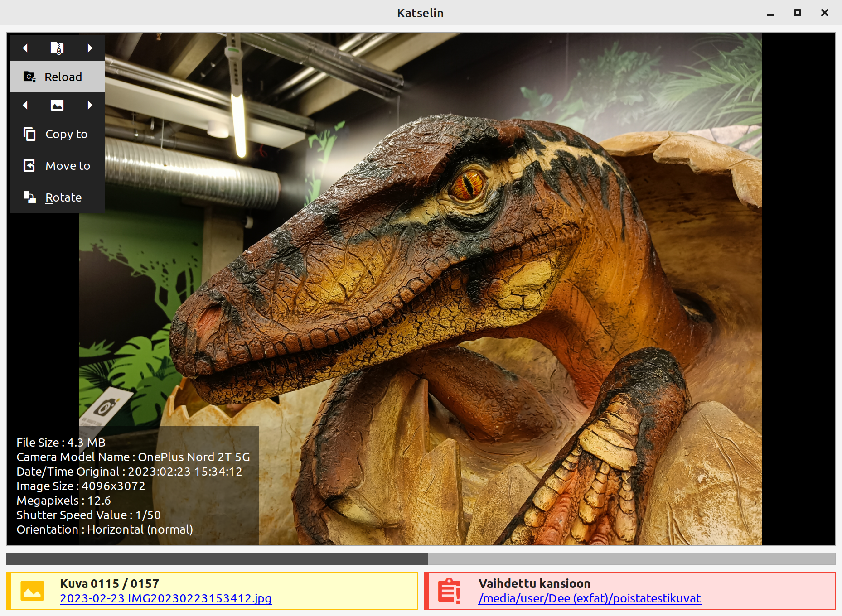Go to the next folder arrow
Image resolution: width=842 pixels, height=616 pixels.
[90, 48]
